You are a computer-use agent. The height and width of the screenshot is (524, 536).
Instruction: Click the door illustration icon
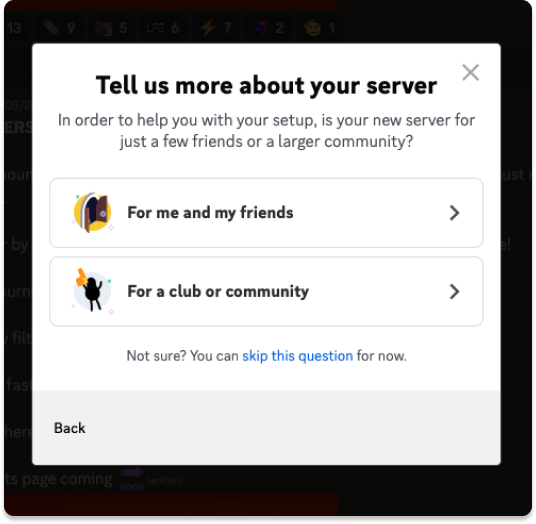point(93,212)
